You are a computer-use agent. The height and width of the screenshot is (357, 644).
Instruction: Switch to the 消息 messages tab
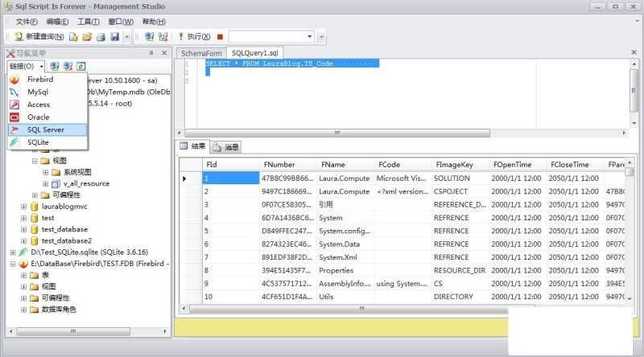pyautogui.click(x=226, y=147)
